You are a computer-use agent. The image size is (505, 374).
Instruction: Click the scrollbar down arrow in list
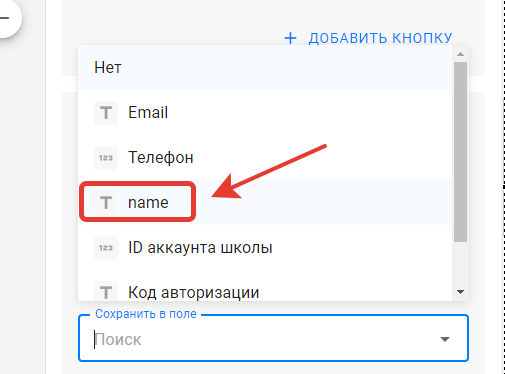460,292
